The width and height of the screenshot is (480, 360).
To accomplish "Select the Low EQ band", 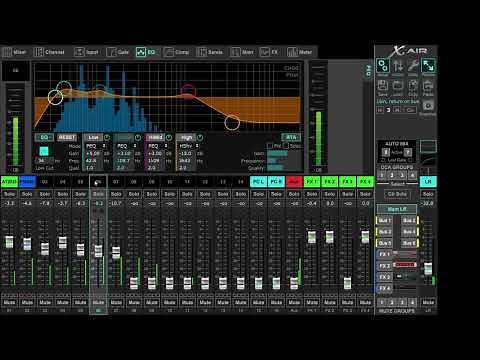I will point(94,137).
